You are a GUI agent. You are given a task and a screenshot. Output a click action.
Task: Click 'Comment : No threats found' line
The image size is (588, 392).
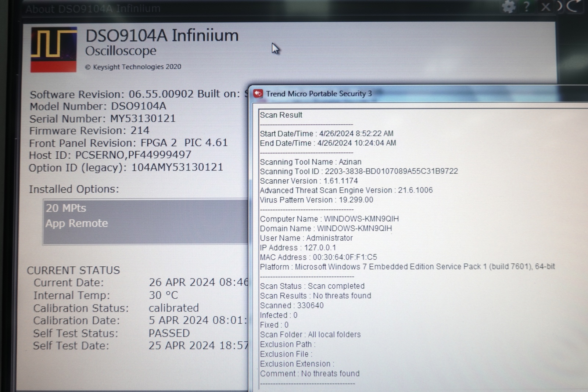pos(310,374)
